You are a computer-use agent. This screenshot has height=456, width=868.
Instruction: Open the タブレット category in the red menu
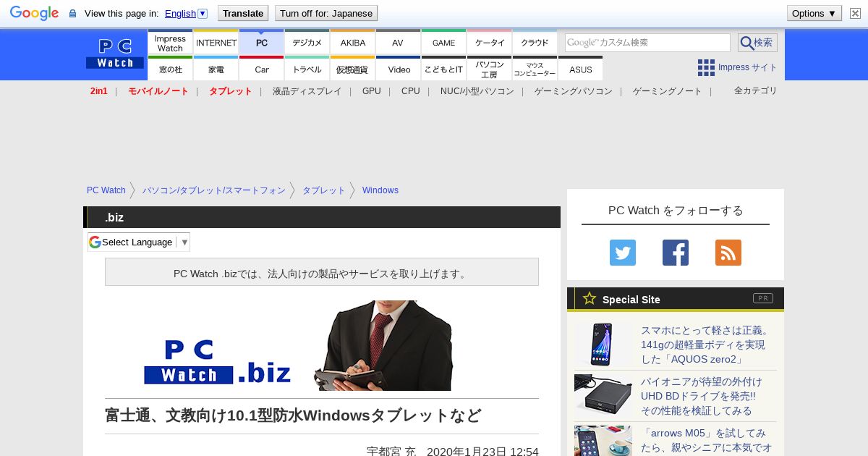click(231, 91)
